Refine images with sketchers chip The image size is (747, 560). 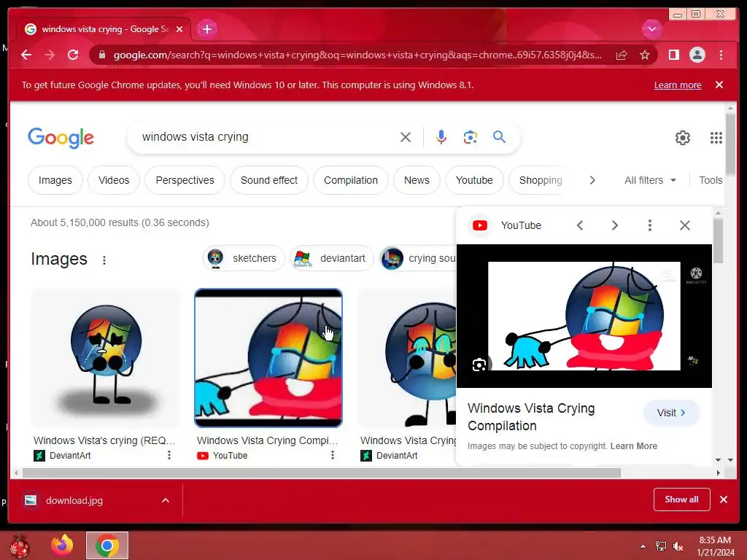click(x=244, y=259)
